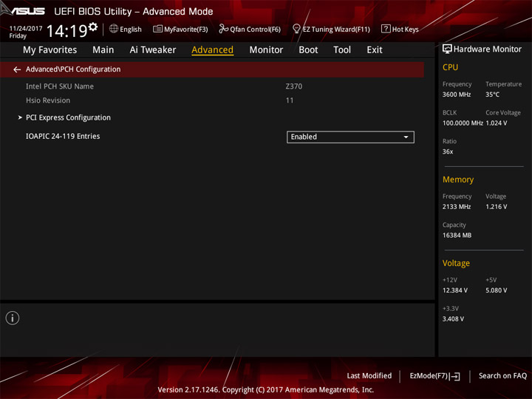Open Qfan Control fan icon
This screenshot has width=532, height=399.
coord(223,29)
